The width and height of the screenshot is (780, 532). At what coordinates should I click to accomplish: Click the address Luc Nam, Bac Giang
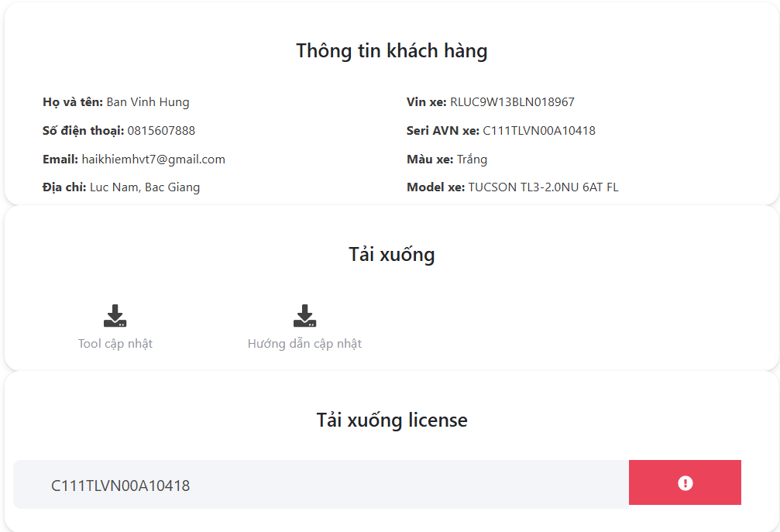(x=145, y=187)
